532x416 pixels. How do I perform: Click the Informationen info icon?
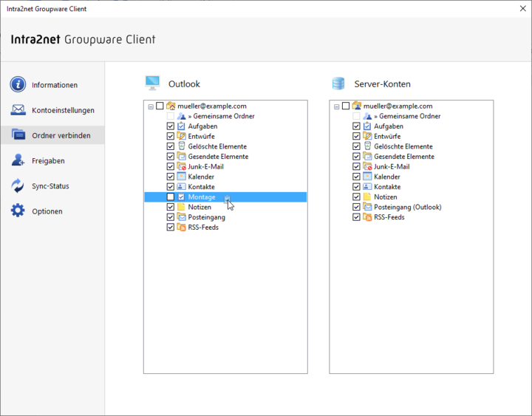18,84
